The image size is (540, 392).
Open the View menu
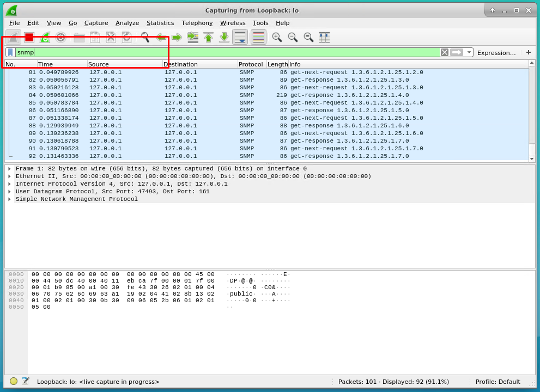pos(54,23)
